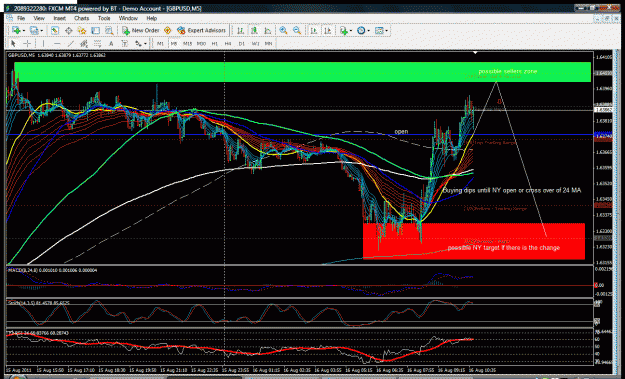Switch to D1 timeframe

[242, 43]
